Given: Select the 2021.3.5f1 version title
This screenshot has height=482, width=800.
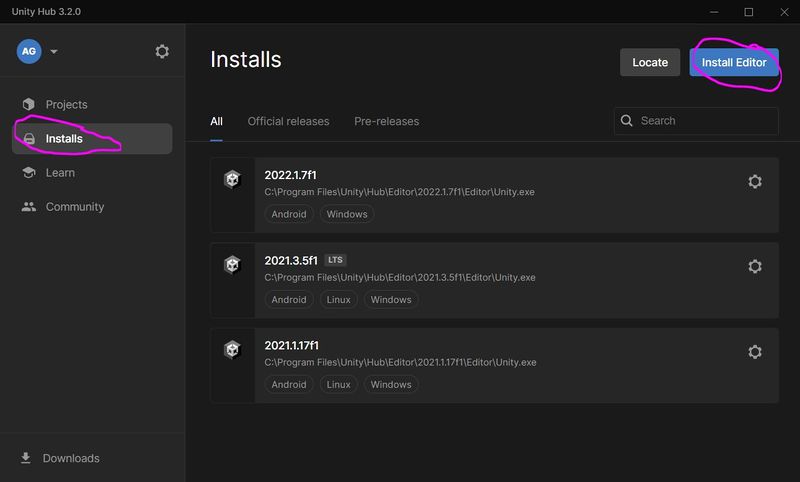Looking at the screenshot, I should click(x=291, y=261).
